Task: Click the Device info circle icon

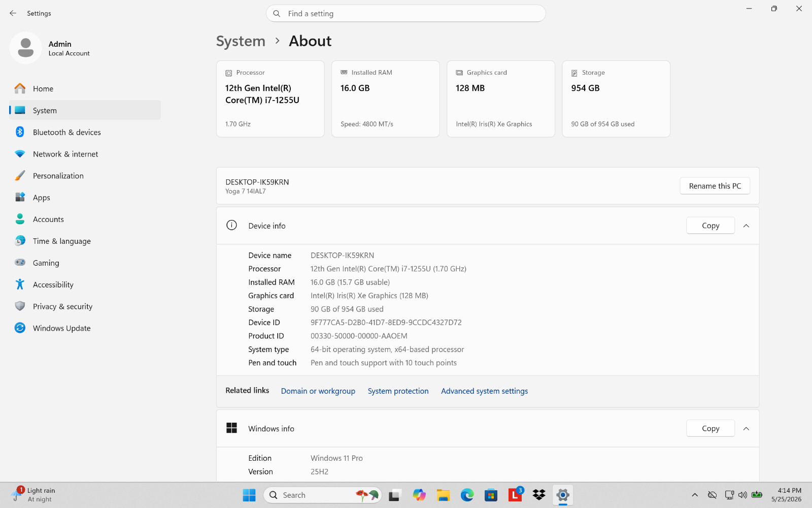Action: [231, 225]
